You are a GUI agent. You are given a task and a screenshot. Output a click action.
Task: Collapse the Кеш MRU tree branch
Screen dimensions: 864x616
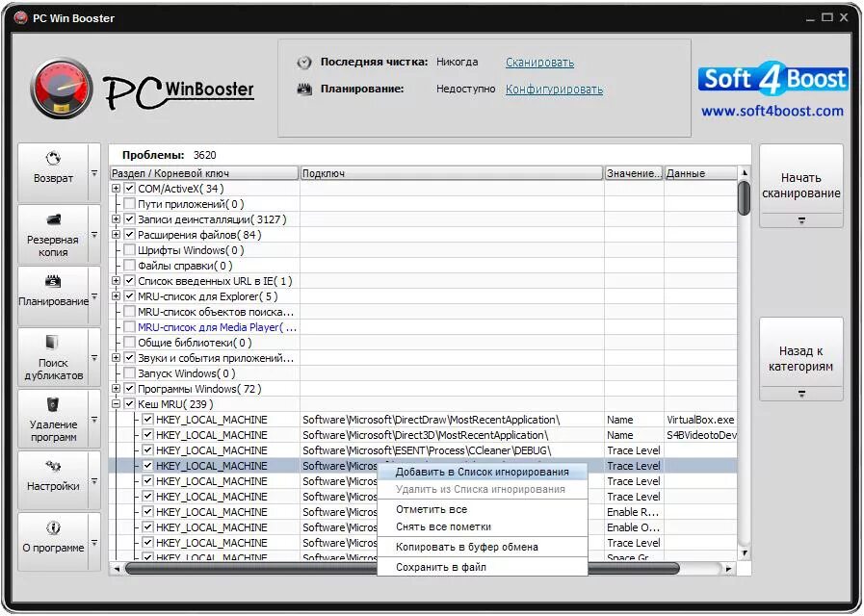117,403
